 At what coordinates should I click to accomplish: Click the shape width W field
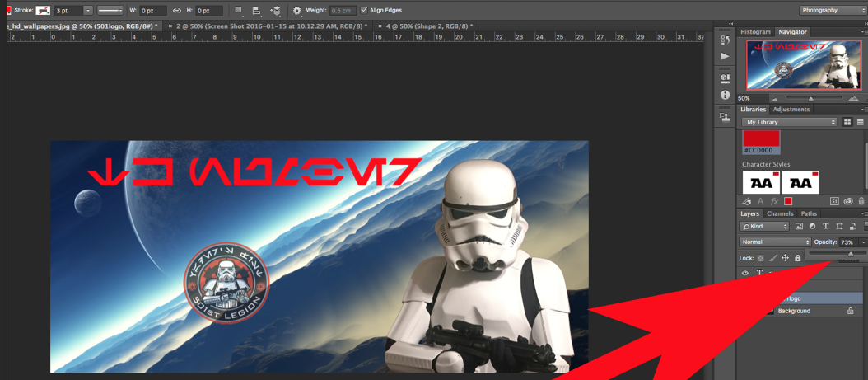click(x=152, y=11)
